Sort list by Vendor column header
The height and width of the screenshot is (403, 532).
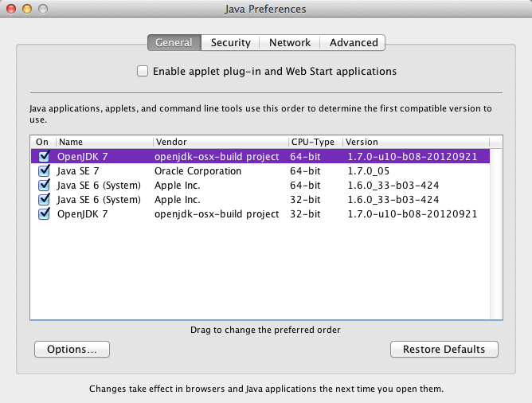220,142
